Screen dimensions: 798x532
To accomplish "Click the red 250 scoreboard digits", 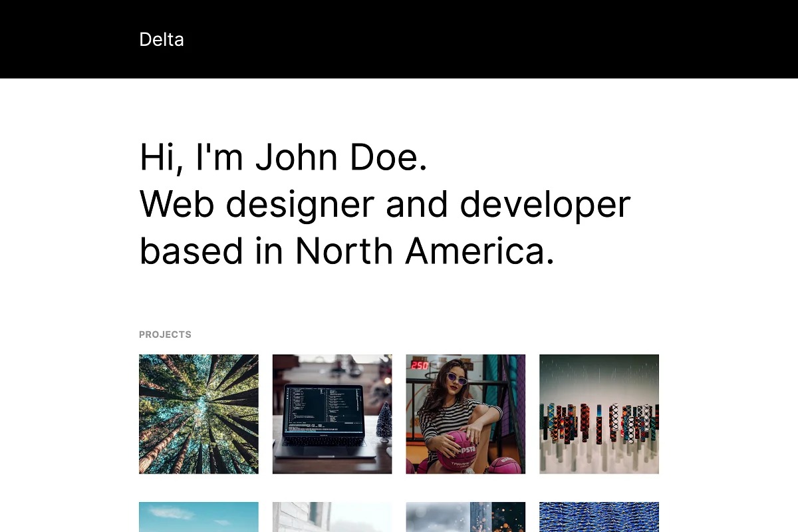I will (x=420, y=365).
